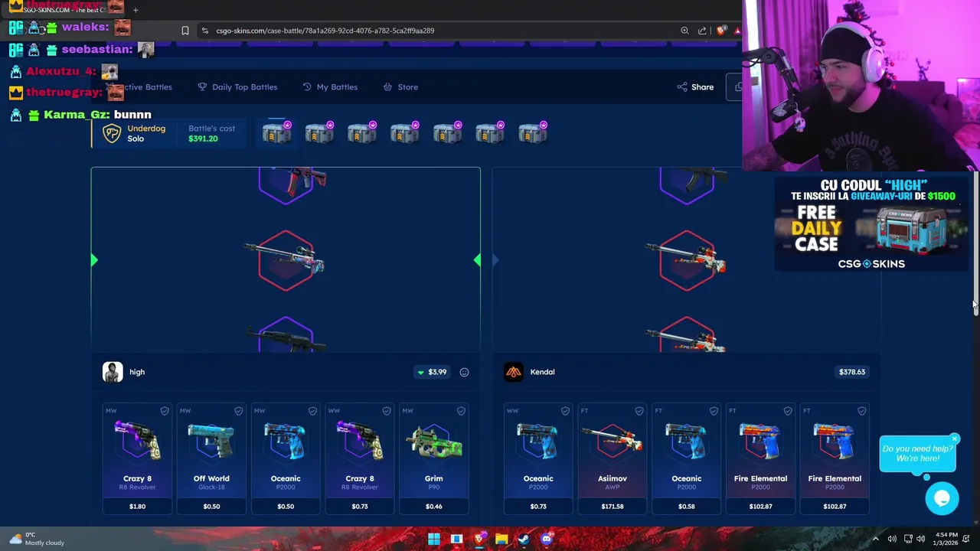Open Task View on the taskbar
The width and height of the screenshot is (980, 551).
[x=456, y=540]
